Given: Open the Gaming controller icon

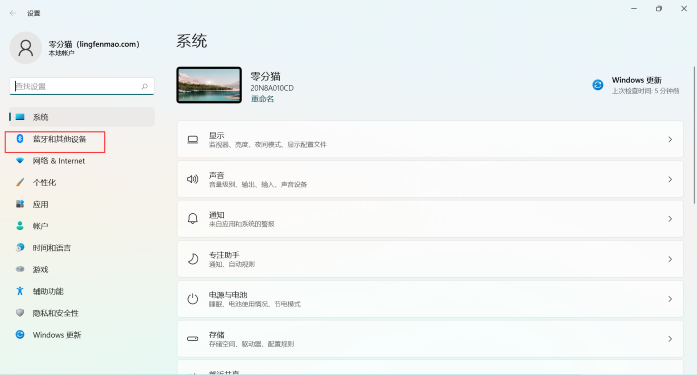Looking at the screenshot, I should click(20, 269).
